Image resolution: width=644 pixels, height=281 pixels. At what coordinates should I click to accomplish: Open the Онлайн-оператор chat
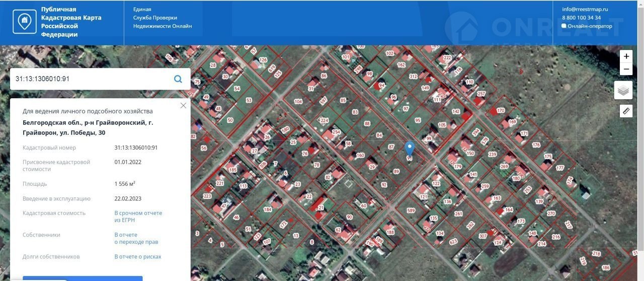[x=587, y=26]
